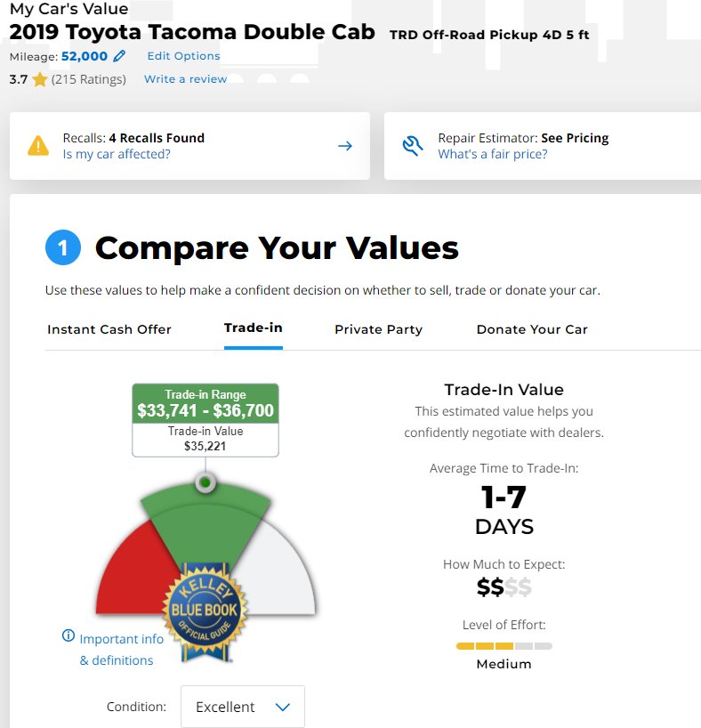Click the pencil icon beside mileage

click(119, 56)
